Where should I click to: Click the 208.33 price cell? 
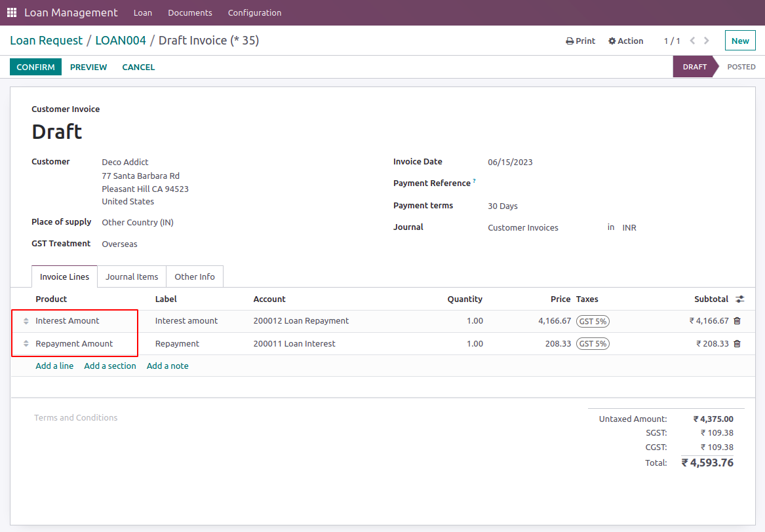(x=558, y=344)
